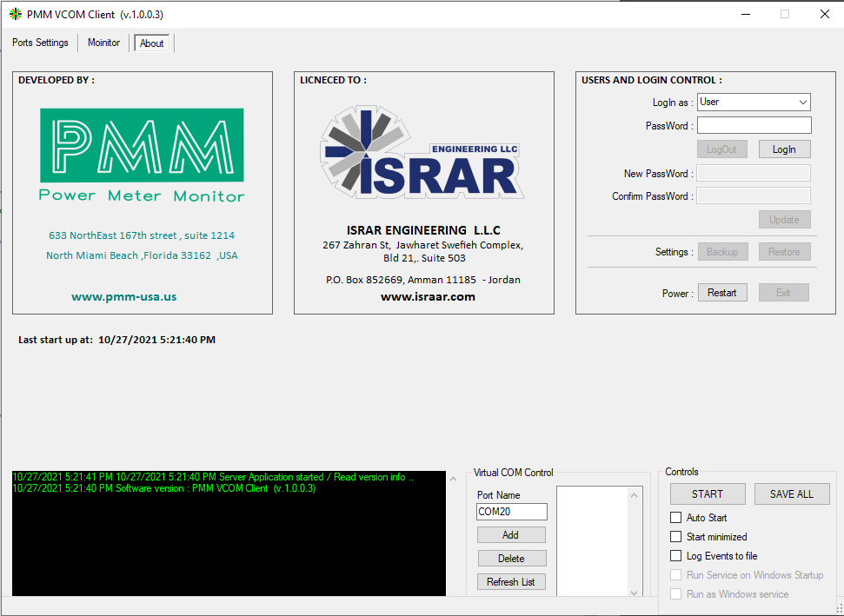
Task: Toggle the Start minimized checkbox
Action: [675, 536]
